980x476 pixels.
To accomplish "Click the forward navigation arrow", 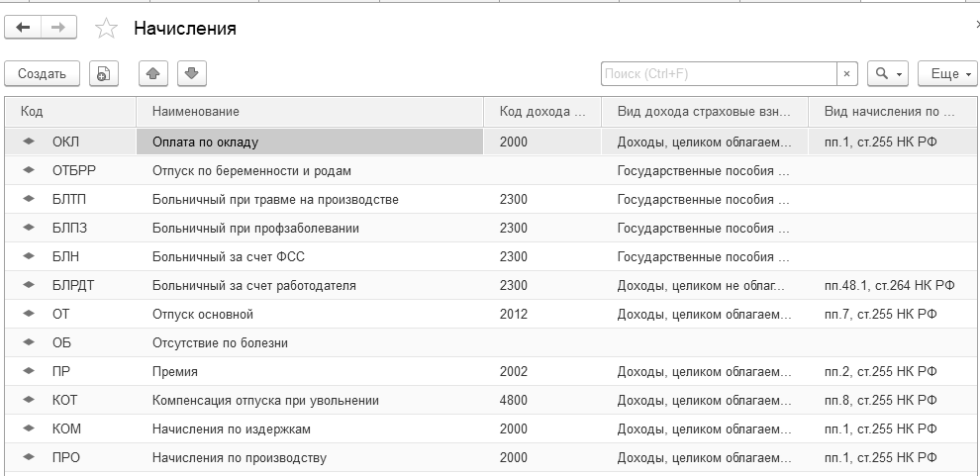I will [59, 29].
